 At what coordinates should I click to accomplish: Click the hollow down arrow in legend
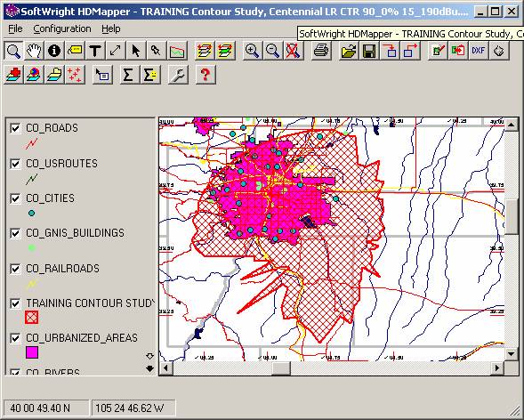149,356
